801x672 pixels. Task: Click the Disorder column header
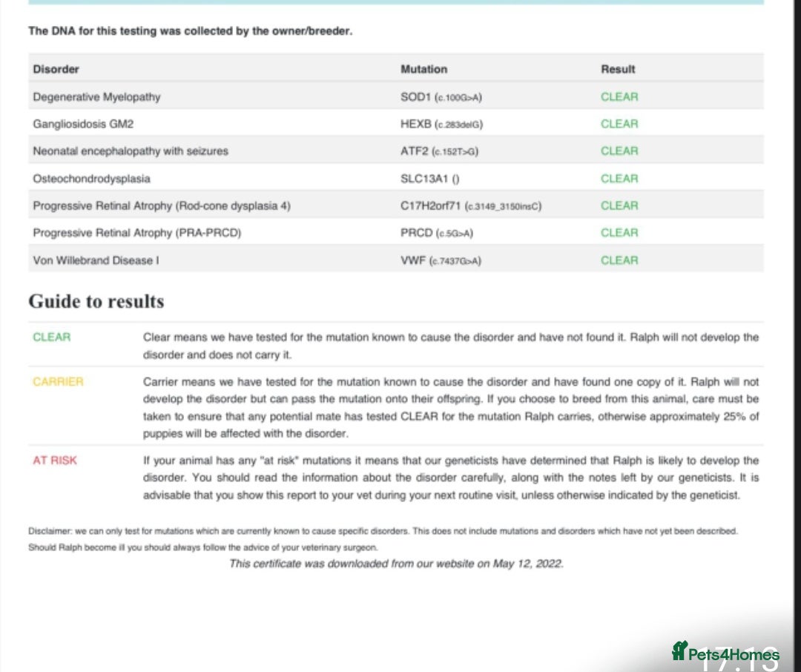(x=56, y=69)
